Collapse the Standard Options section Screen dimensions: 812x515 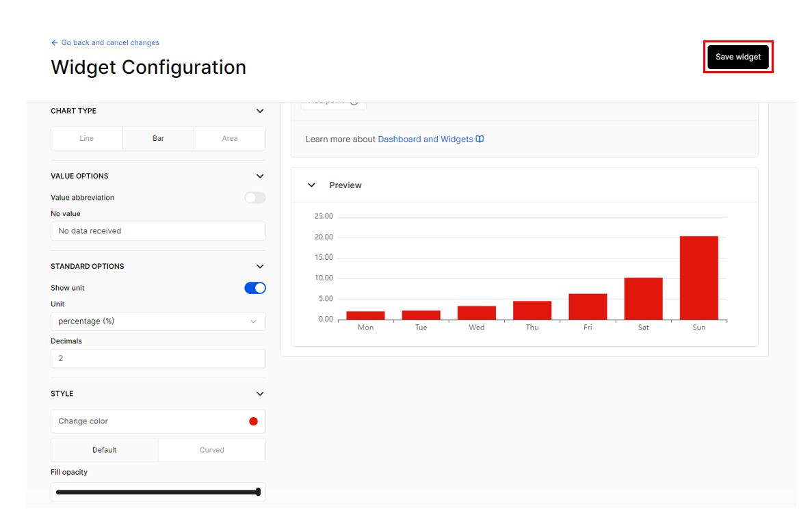(x=260, y=266)
